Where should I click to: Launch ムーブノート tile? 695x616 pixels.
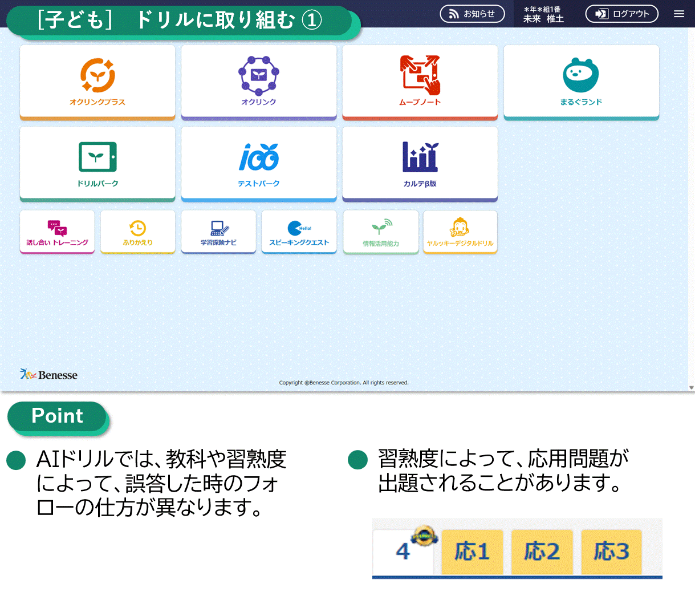tap(420, 82)
